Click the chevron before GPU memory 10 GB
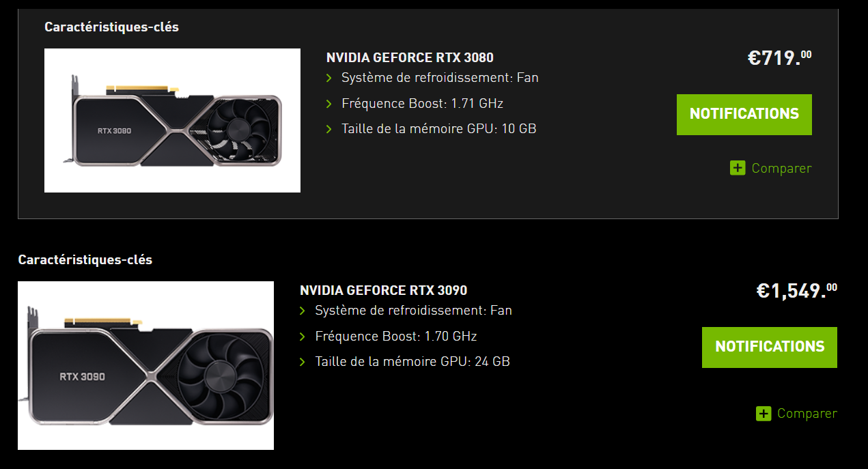868x469 pixels. (329, 129)
